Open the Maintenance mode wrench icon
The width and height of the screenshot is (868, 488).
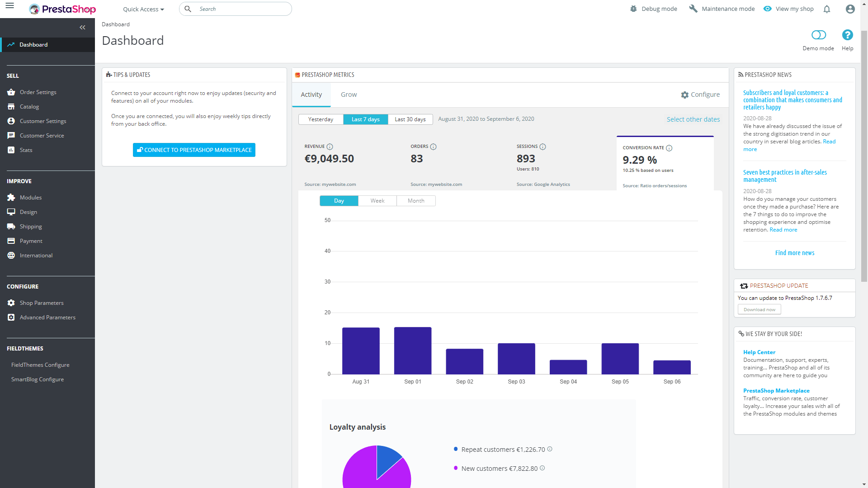point(693,8)
